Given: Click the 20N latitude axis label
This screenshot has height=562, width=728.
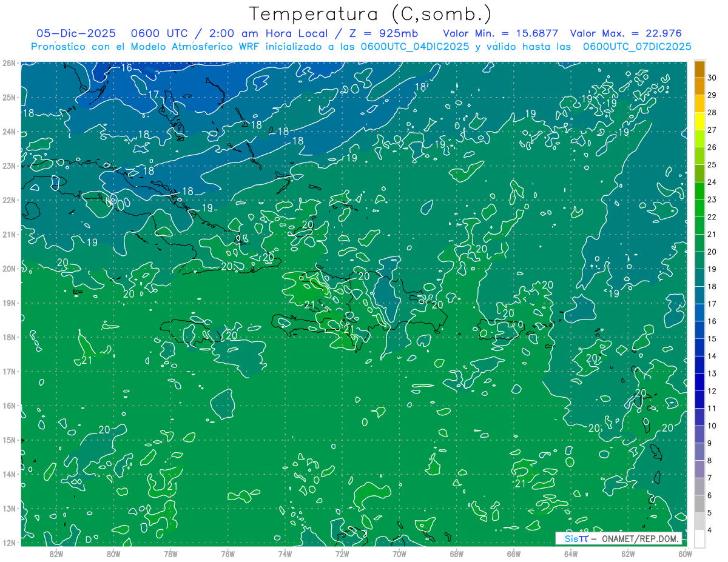Looking at the screenshot, I should coord(9,269).
